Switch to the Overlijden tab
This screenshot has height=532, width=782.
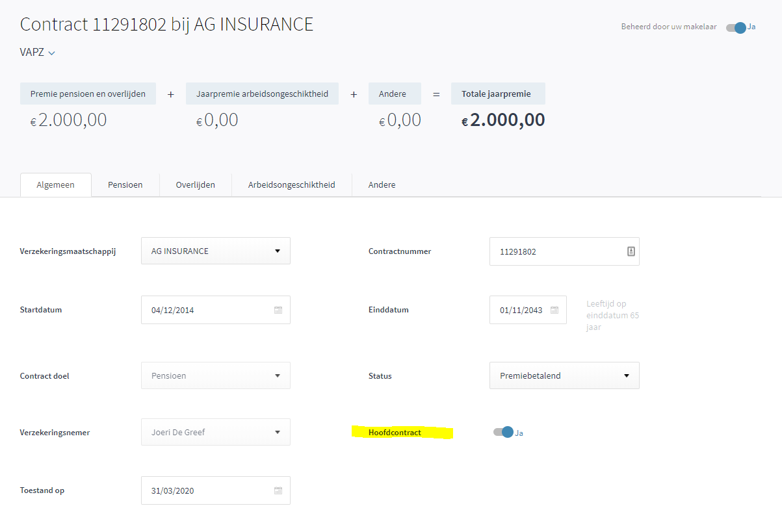(x=195, y=185)
